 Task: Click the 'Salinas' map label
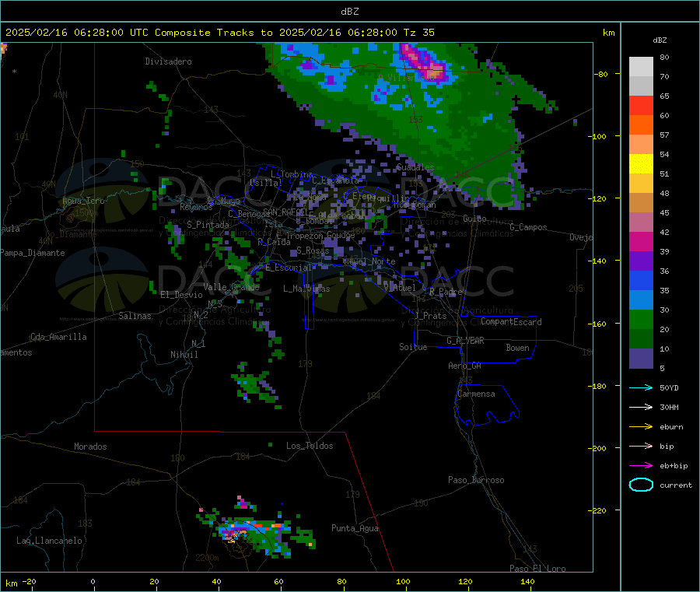click(x=135, y=316)
